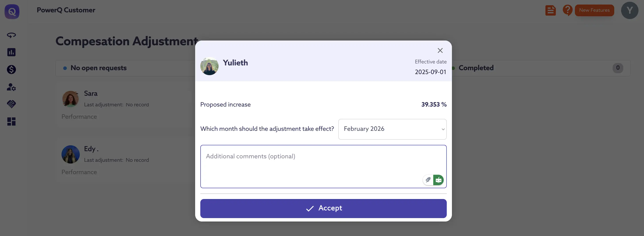Open the user settings sidebar icon
The height and width of the screenshot is (236, 644).
[x=11, y=87]
